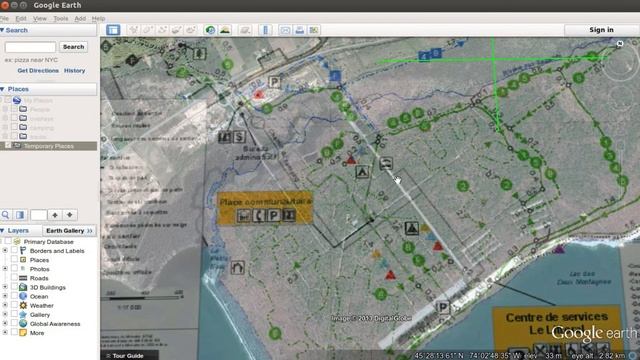Expand the 3D Buildings tree node

[5, 287]
